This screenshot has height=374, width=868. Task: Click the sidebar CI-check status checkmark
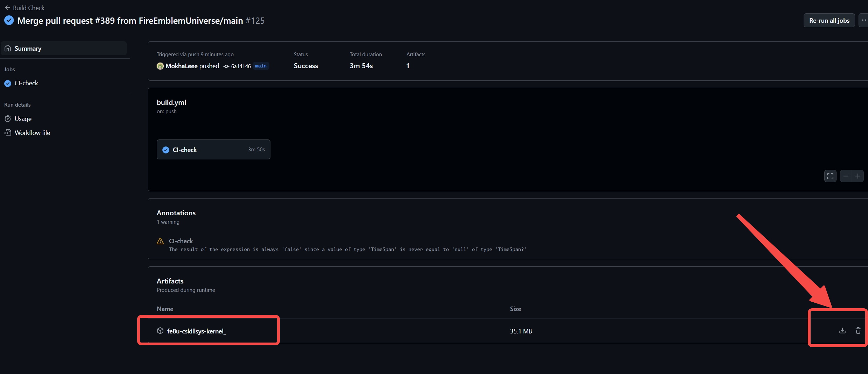(x=8, y=84)
